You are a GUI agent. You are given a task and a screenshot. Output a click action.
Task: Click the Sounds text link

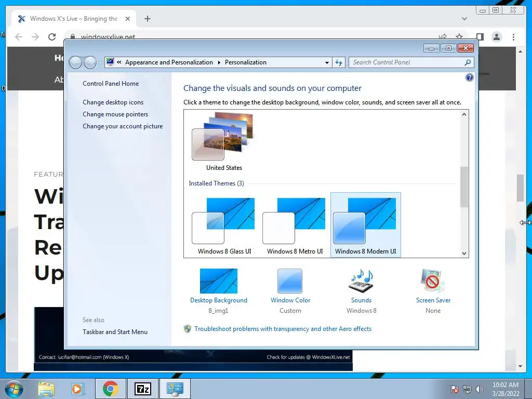tap(361, 300)
